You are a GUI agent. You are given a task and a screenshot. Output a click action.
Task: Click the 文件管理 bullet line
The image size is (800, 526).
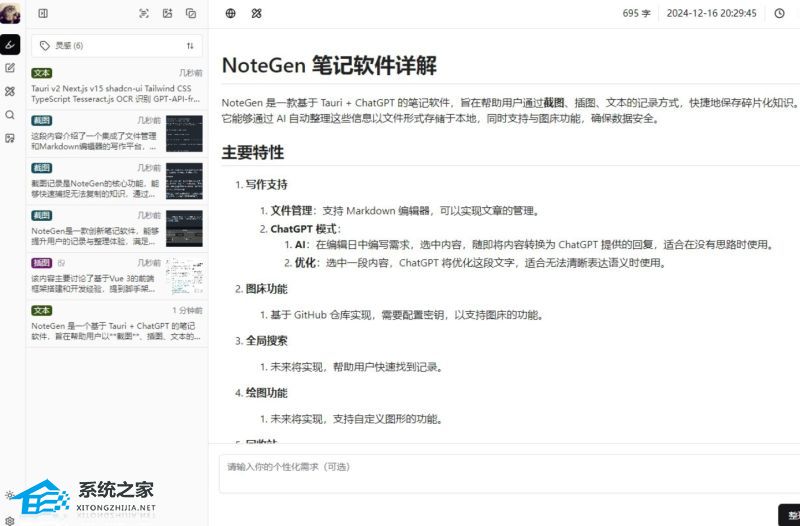click(x=405, y=211)
